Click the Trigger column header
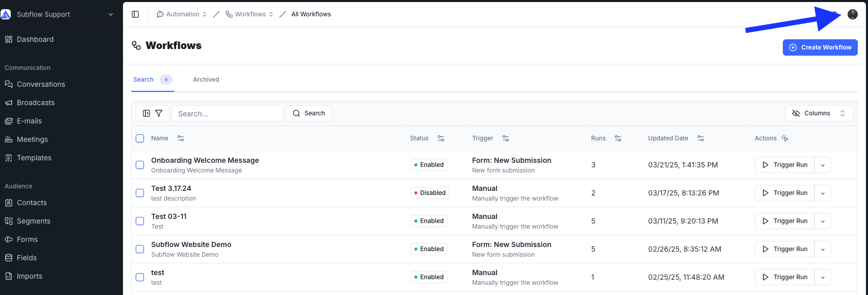868x295 pixels. (x=483, y=138)
